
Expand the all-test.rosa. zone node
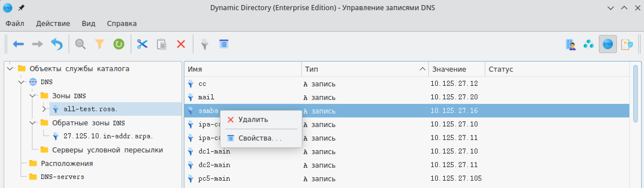tap(44, 109)
